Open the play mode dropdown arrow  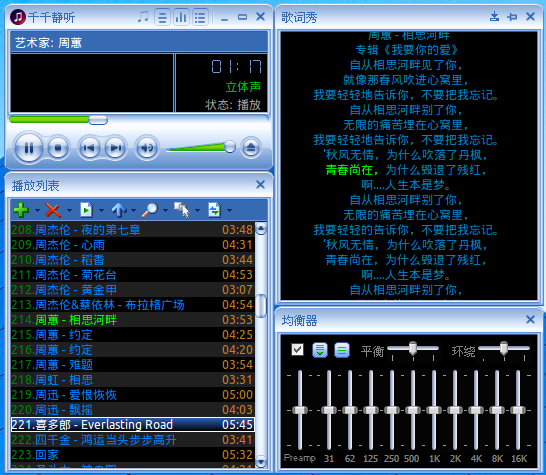click(229, 210)
